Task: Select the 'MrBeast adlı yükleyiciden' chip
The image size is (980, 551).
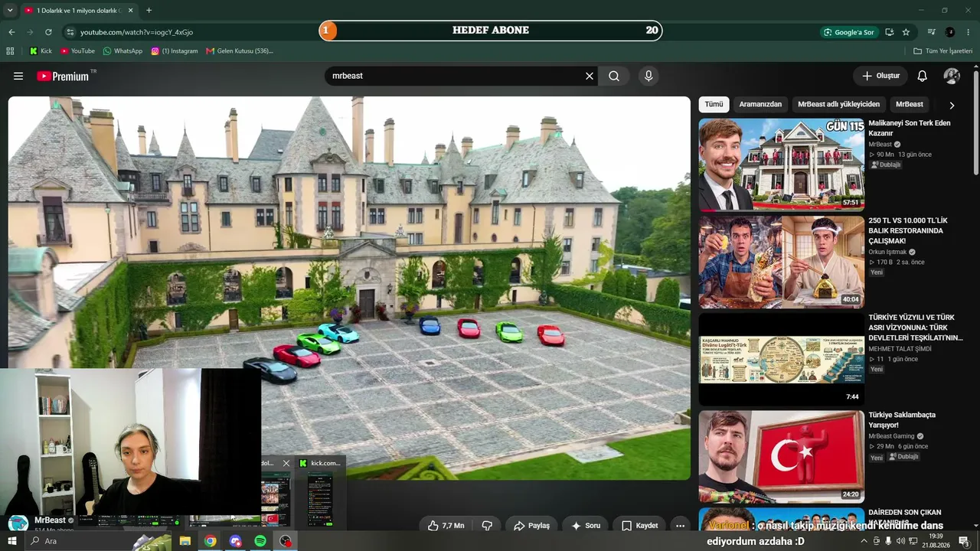Action: (x=839, y=104)
